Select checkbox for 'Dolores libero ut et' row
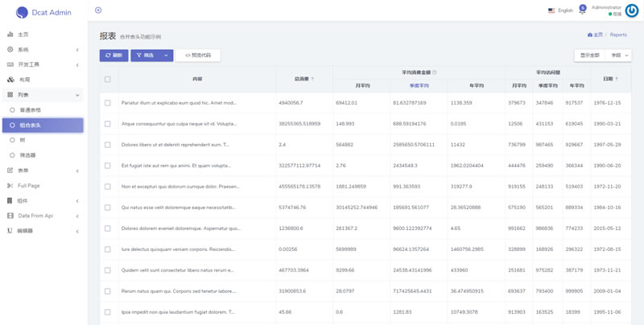The width and height of the screenshot is (644, 325). point(108,145)
